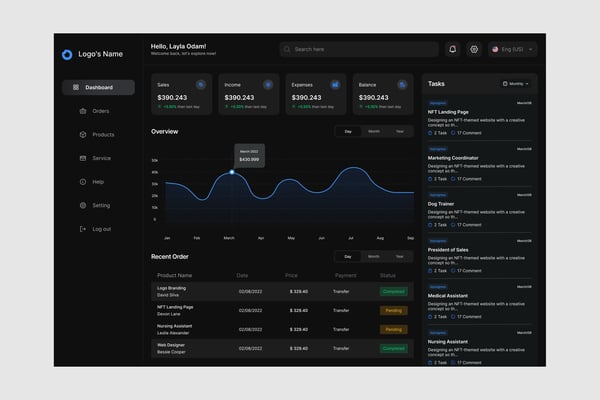Image resolution: width=600 pixels, height=400 pixels.
Task: Click the Hello, Layla Odam! greeting
Action: (178, 46)
